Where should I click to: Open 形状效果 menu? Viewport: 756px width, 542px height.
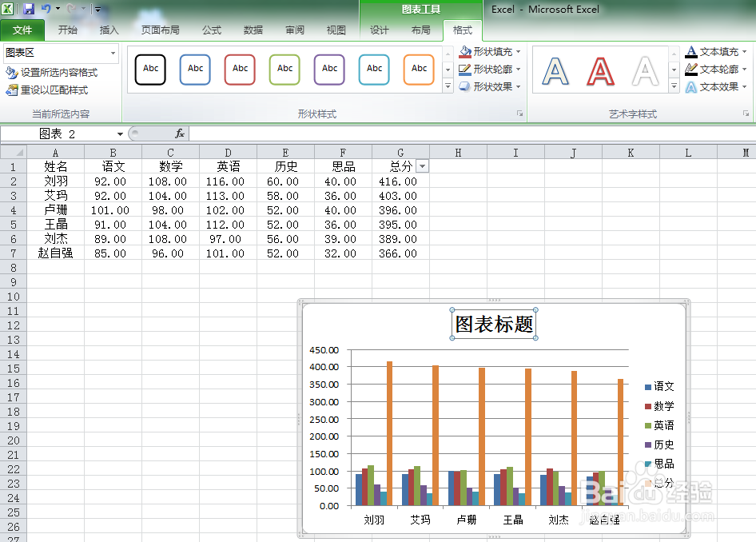click(490, 87)
